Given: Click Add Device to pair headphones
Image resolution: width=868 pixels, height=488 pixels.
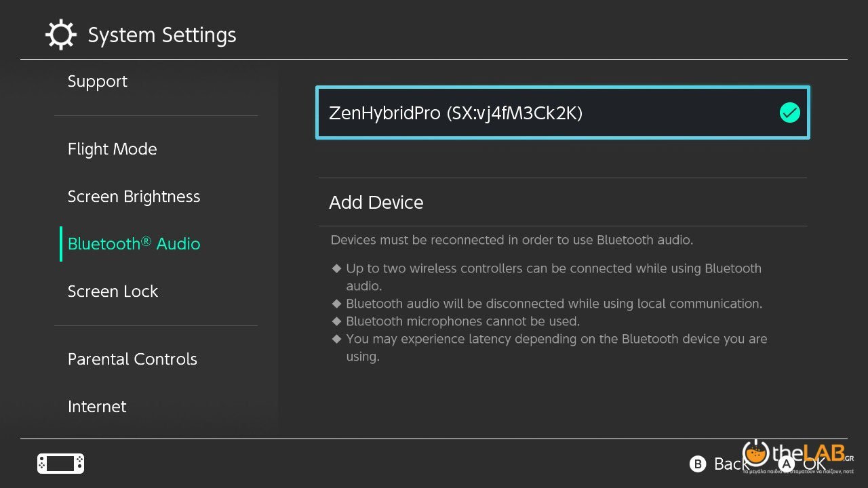Looking at the screenshot, I should pos(376,203).
